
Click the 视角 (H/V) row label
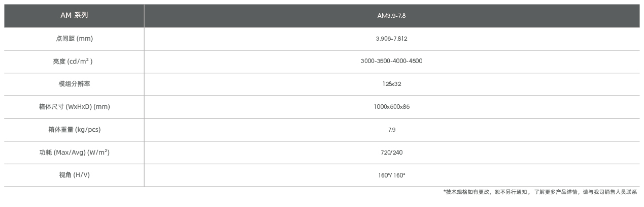[x=74, y=175]
